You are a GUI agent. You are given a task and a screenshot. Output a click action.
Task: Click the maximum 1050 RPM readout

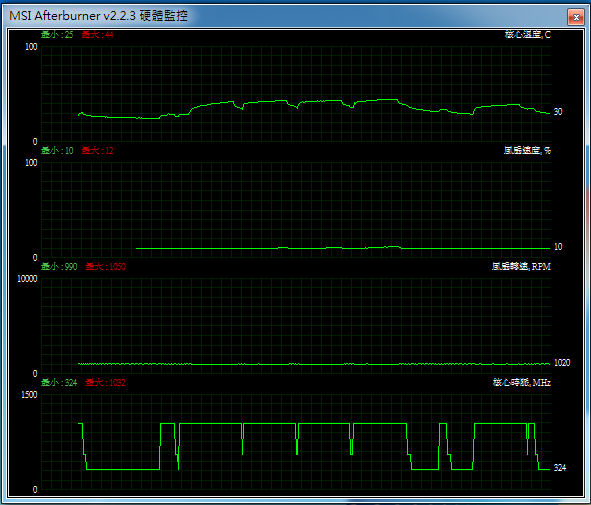[105, 267]
